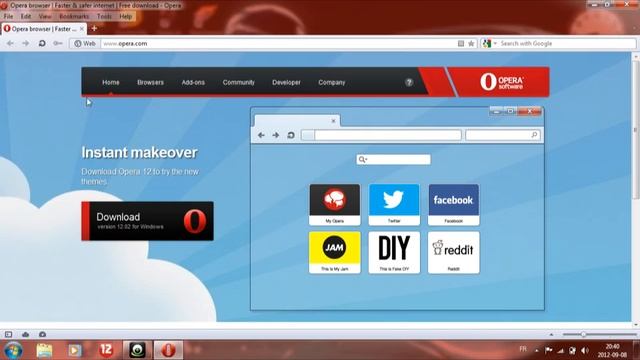The image size is (640, 360).
Task: Open the Community navigation link
Action: coord(238,82)
